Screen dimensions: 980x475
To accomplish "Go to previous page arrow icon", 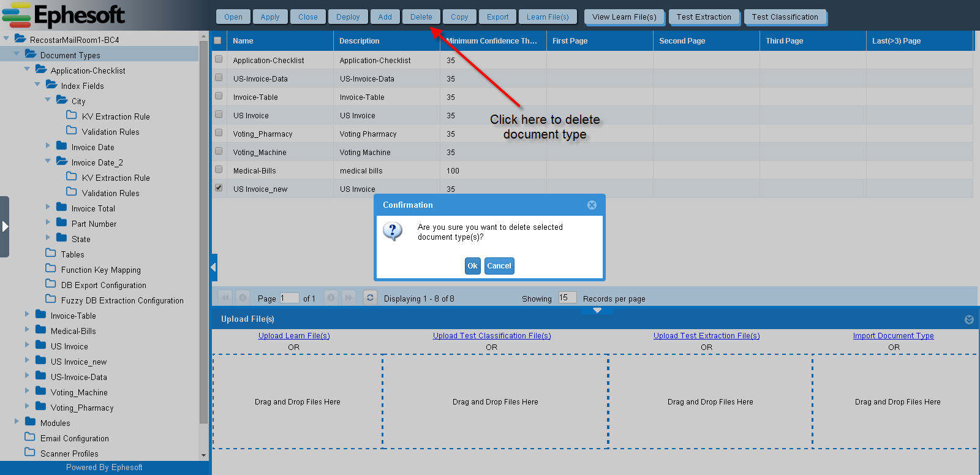I will [x=243, y=298].
